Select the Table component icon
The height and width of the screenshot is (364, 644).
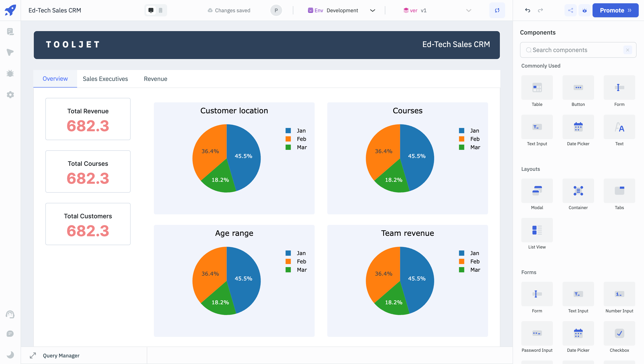537,88
